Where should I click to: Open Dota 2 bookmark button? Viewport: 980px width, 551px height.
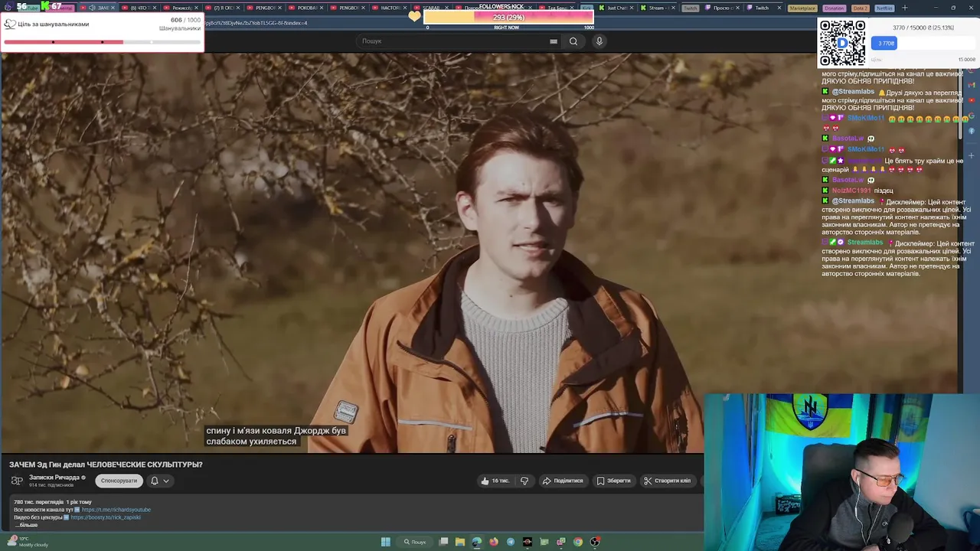[x=861, y=8]
